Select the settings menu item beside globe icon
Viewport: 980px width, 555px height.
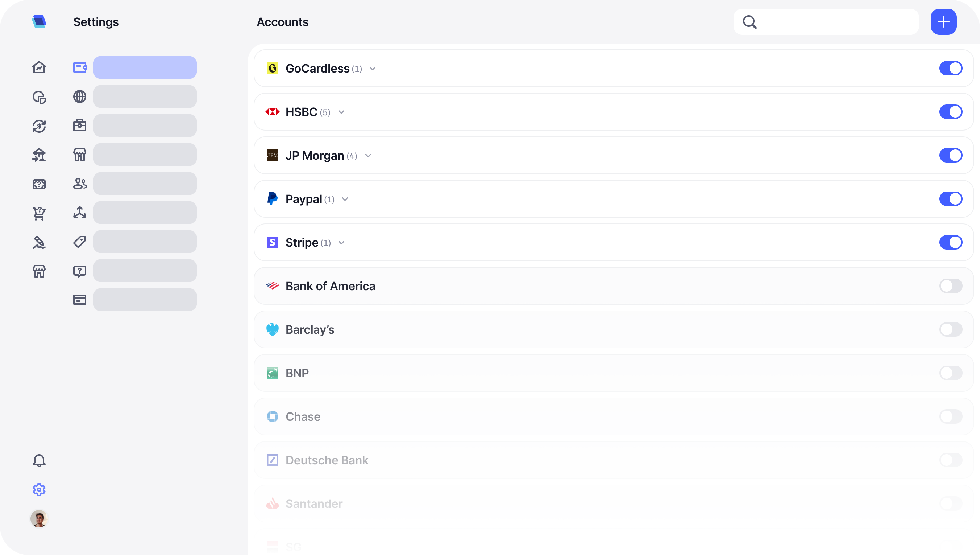tap(145, 96)
